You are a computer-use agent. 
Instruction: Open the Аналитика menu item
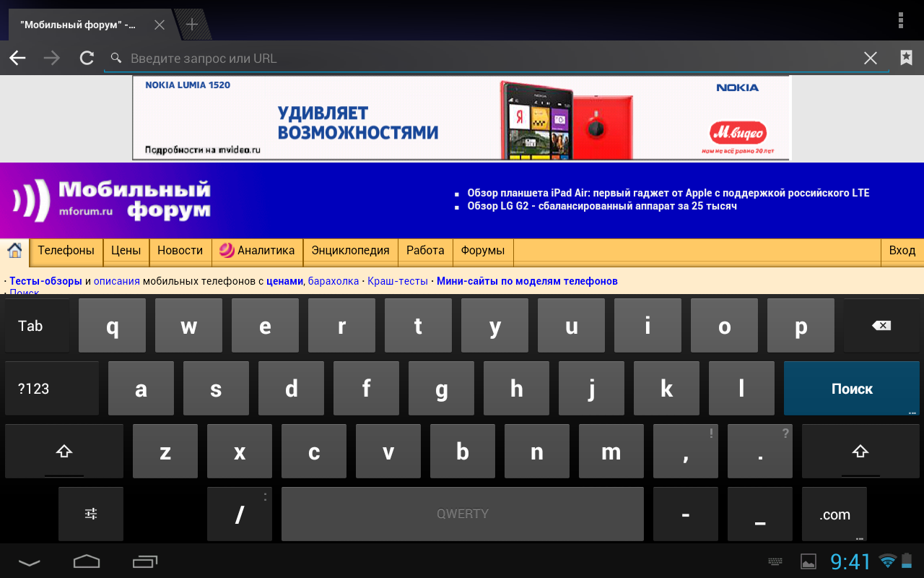pyautogui.click(x=257, y=251)
